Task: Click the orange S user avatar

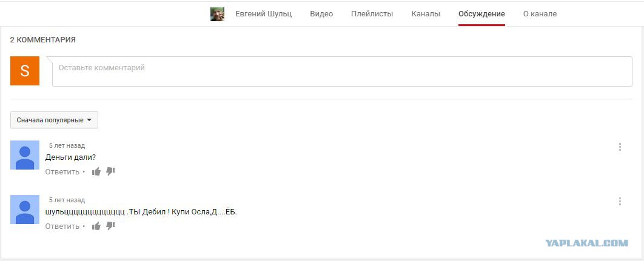Action: [25, 71]
